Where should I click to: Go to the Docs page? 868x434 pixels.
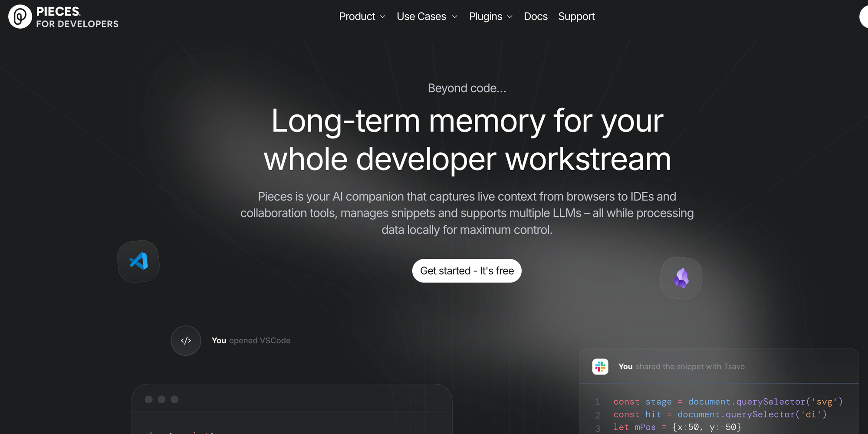tap(536, 16)
